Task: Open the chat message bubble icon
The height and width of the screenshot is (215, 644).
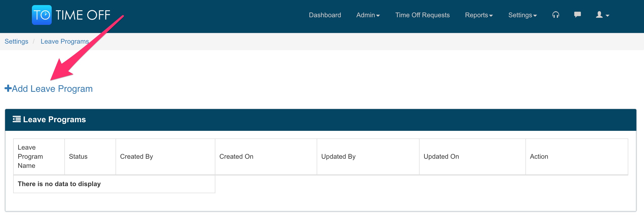Action: pos(577,15)
